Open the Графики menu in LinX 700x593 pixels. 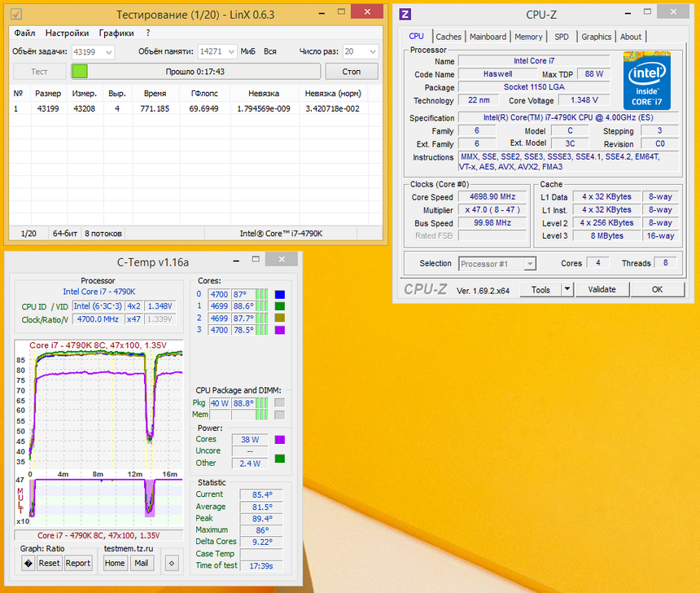(x=116, y=33)
